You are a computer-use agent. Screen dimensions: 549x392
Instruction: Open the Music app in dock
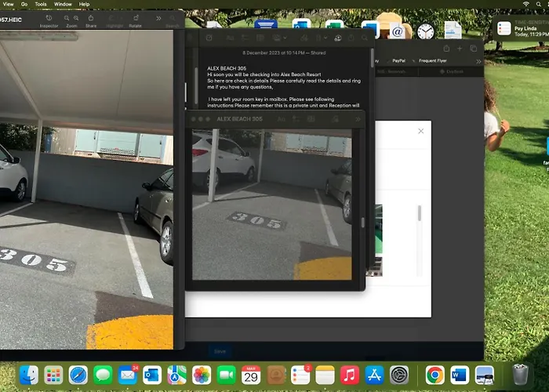[350, 375]
